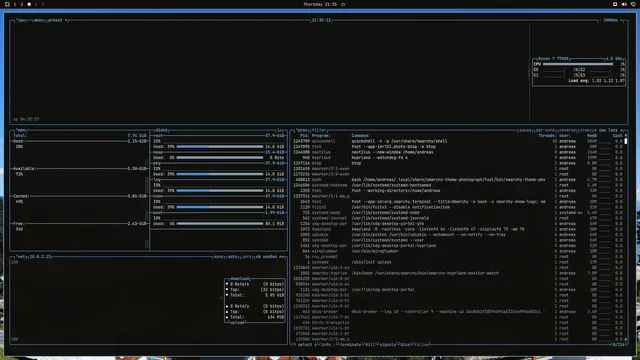Select the active workspace dot indicator
640x360 pixels.
click(29, 4)
